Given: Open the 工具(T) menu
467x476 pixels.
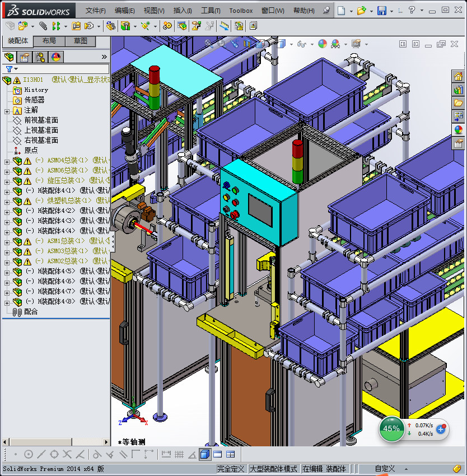Looking at the screenshot, I should coord(211,11).
